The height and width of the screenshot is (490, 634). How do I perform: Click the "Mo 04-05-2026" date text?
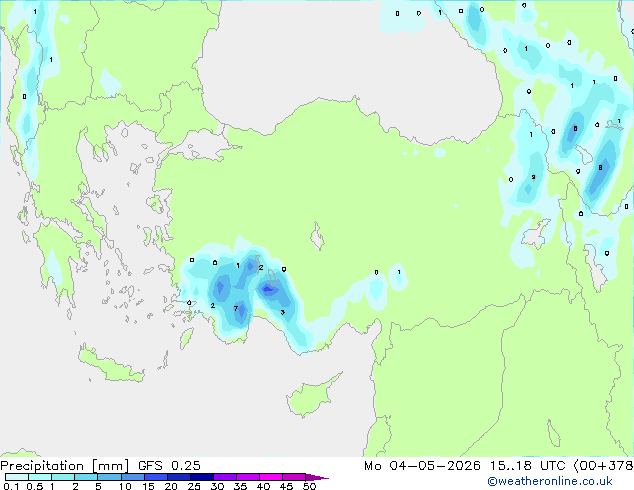422,466
